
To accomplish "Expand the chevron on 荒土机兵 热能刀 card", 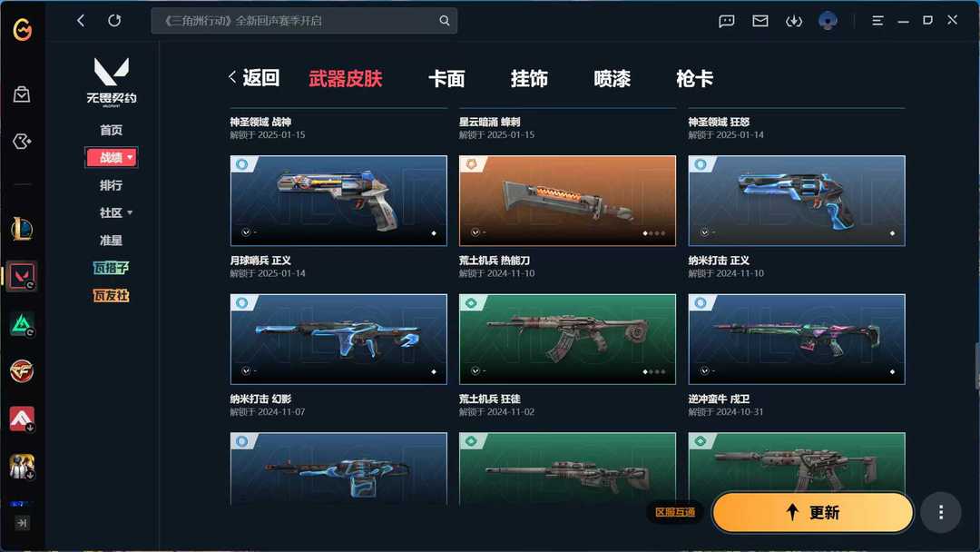I will [475, 232].
